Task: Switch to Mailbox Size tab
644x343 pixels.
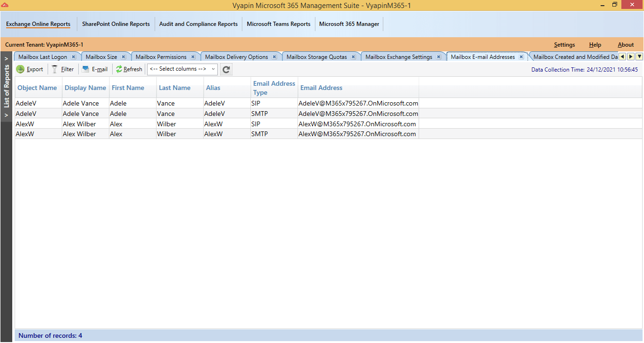Action: [101, 57]
